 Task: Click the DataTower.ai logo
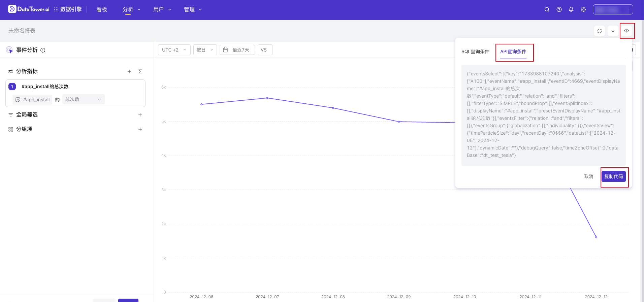29,9
